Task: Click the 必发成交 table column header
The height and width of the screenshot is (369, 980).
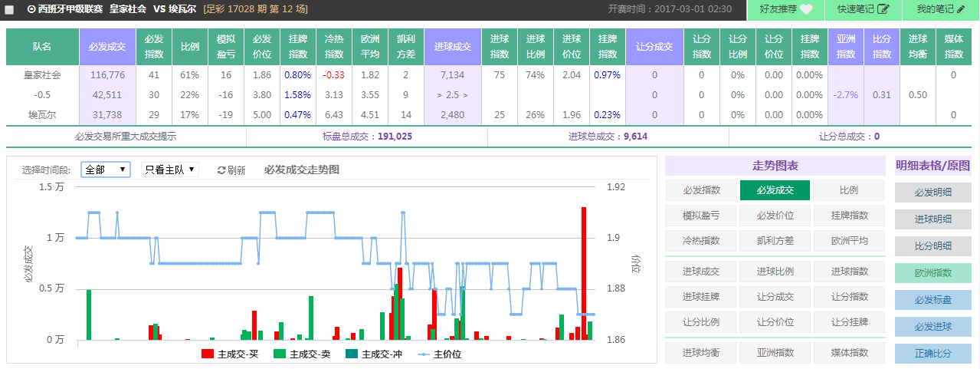Action: [107, 47]
